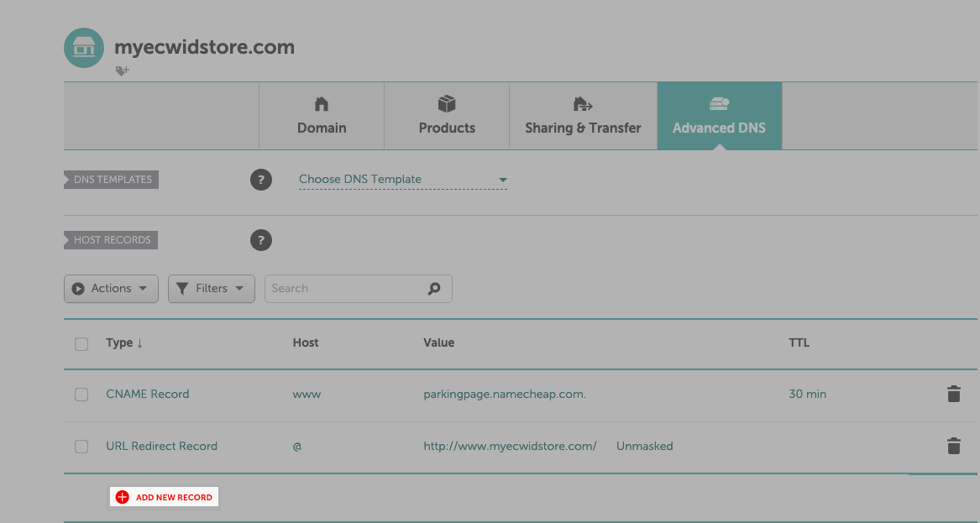Select the Advanced DNS tab
This screenshot has height=523, width=980.
coord(720,116)
